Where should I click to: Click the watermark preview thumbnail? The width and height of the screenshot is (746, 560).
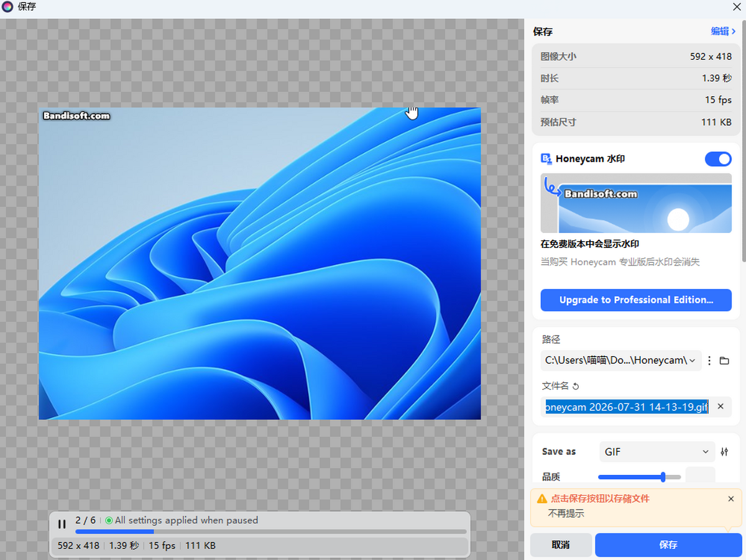coord(636,203)
